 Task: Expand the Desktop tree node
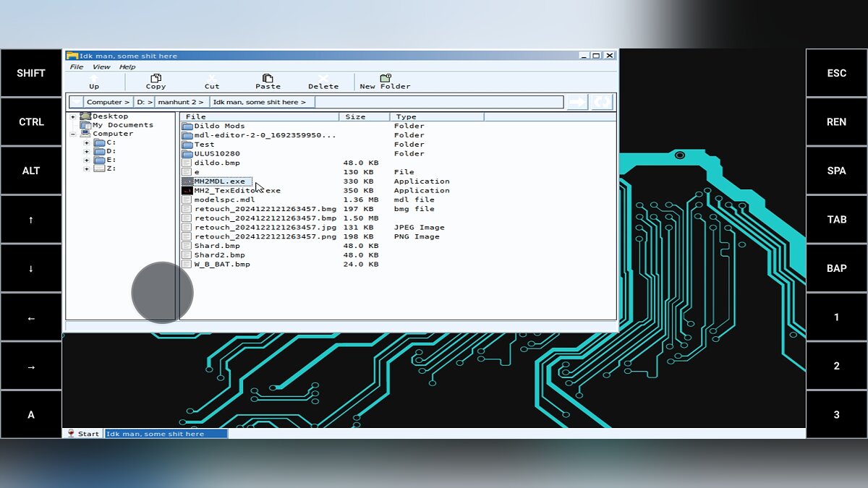tap(73, 116)
